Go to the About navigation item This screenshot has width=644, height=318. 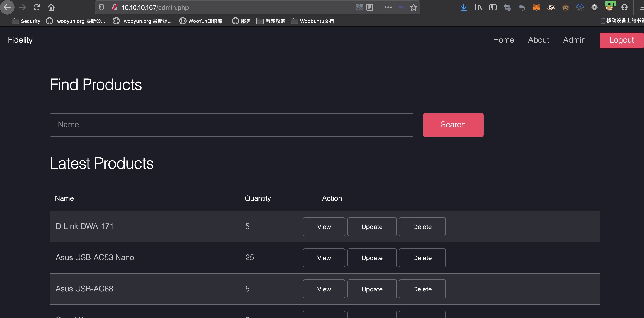[538, 40]
